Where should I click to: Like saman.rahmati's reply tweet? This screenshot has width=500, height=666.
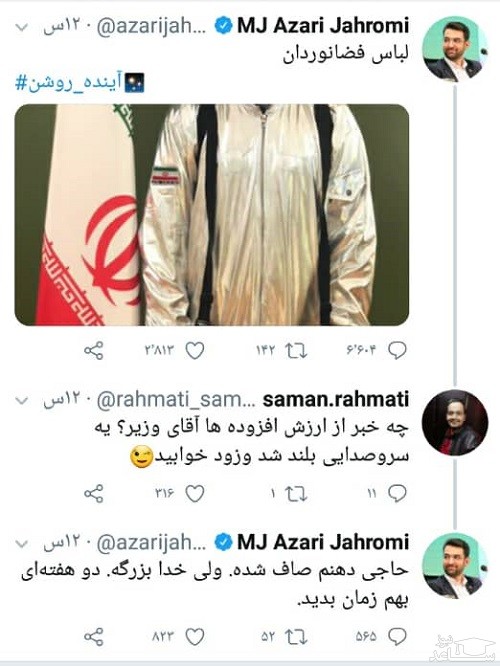point(195,494)
